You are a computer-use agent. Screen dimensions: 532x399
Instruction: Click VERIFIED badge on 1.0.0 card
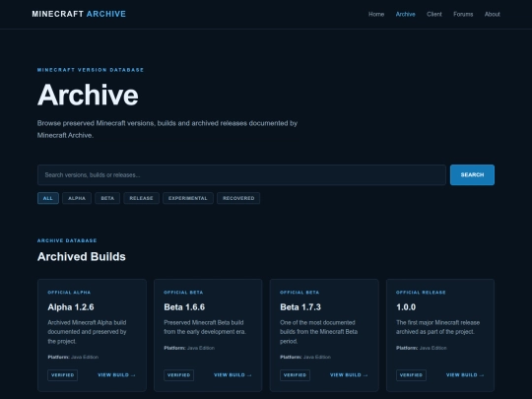[411, 375]
